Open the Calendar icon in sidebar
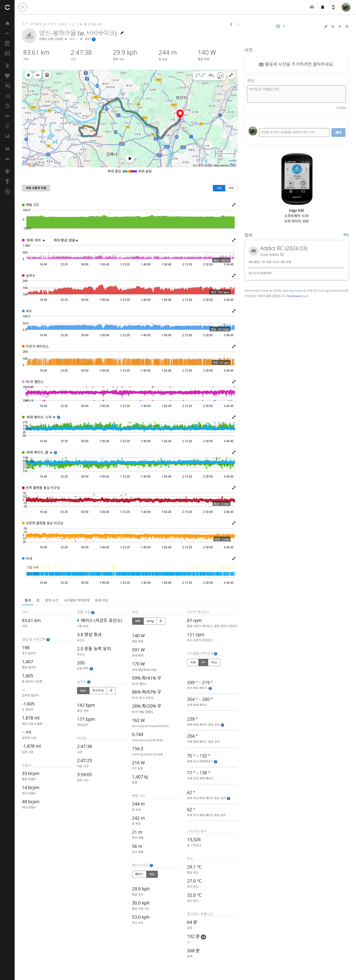The height and width of the screenshot is (980, 356). [7, 43]
